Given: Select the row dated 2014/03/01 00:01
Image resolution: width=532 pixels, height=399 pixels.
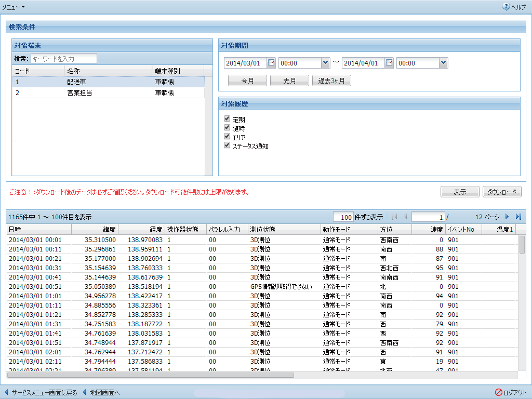Looking at the screenshot, I should point(262,240).
